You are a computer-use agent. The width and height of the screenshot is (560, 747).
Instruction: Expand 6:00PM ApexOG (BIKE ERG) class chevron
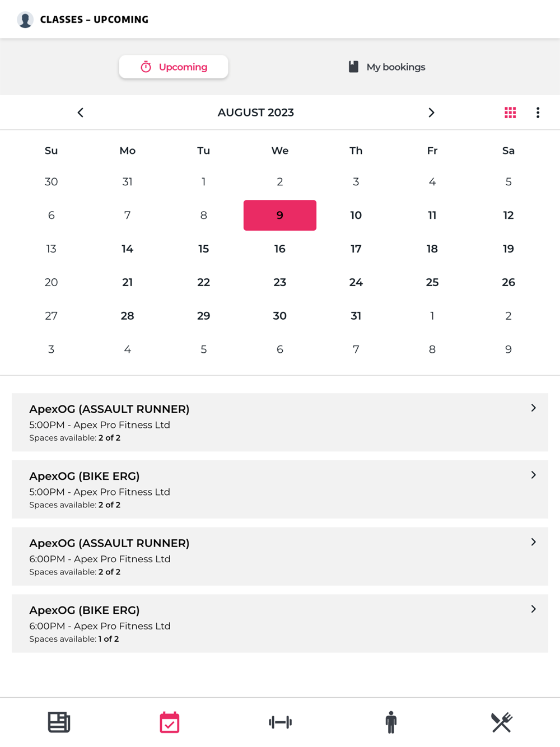coord(533,609)
